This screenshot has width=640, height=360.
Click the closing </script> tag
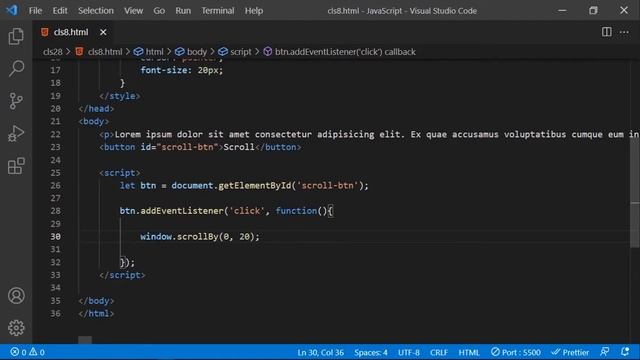(122, 275)
